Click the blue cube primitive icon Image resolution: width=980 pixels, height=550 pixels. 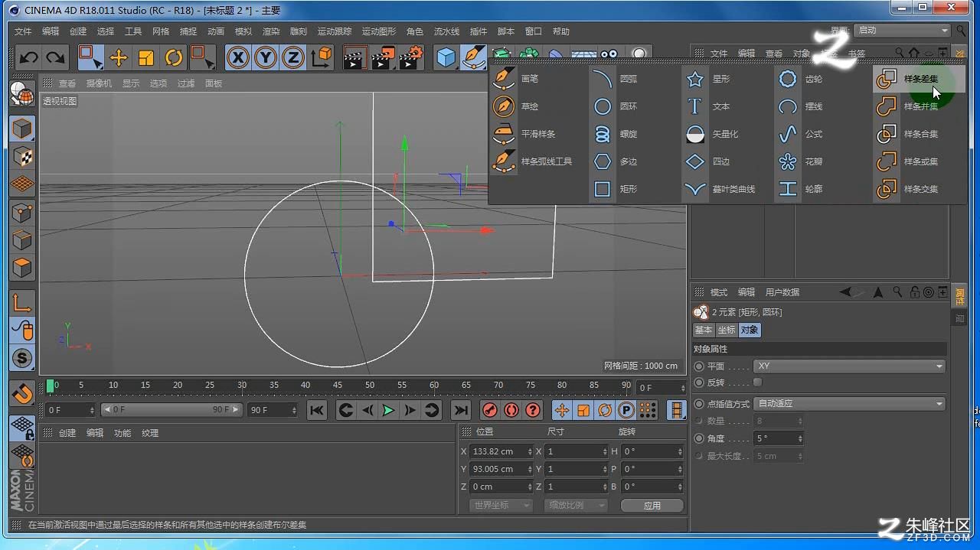446,57
